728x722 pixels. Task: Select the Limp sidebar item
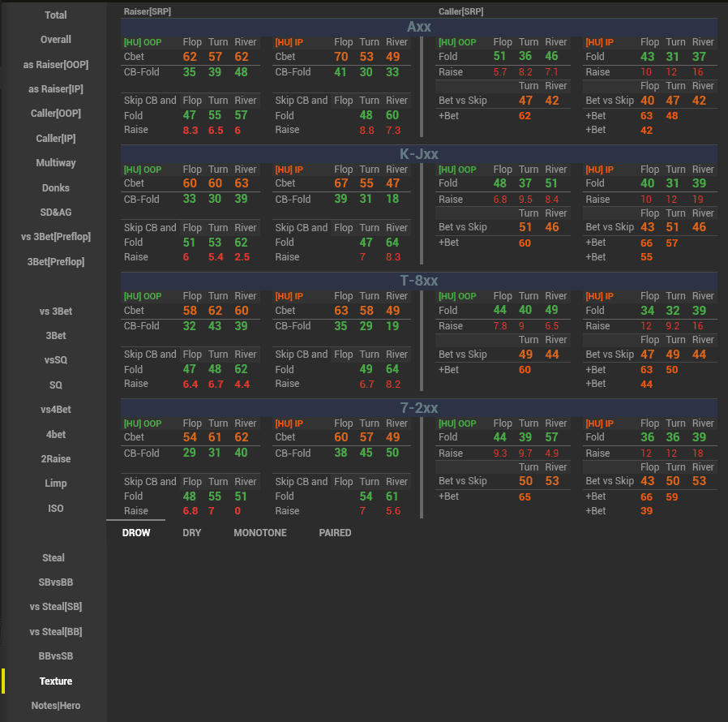click(x=56, y=483)
